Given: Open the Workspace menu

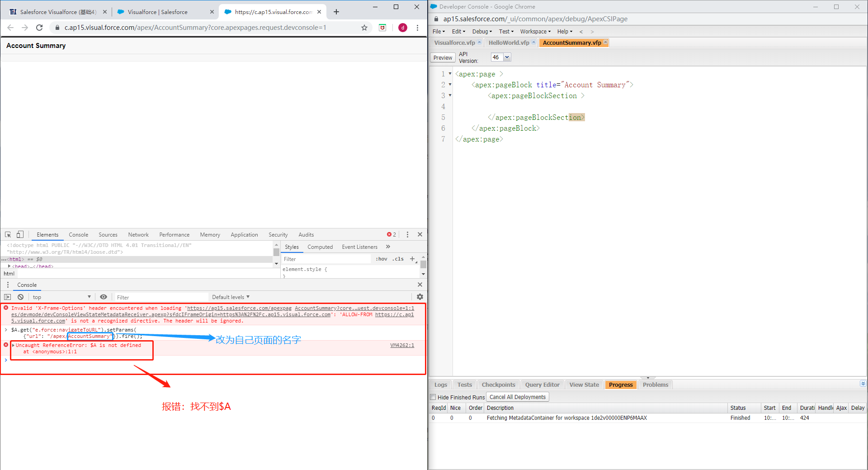Looking at the screenshot, I should pyautogui.click(x=535, y=32).
